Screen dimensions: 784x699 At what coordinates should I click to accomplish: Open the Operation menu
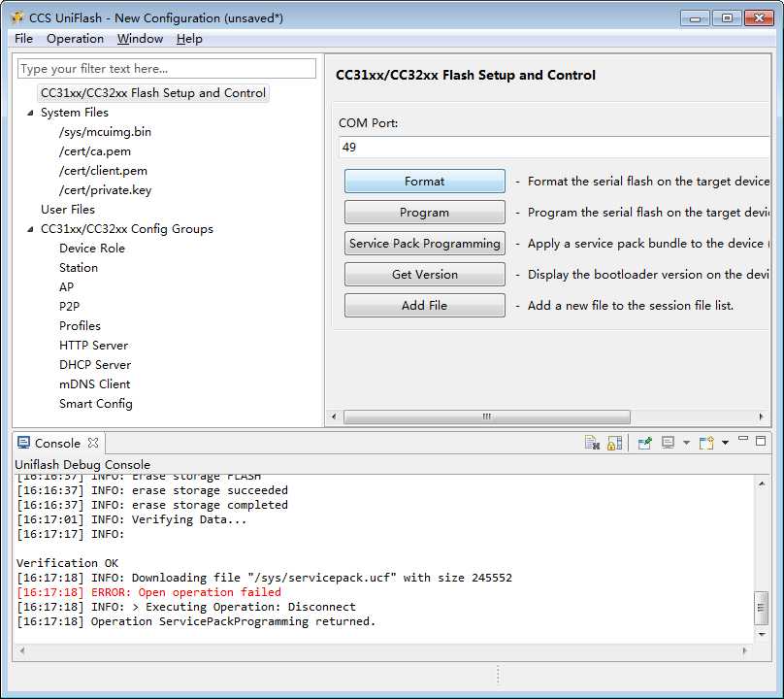point(75,39)
